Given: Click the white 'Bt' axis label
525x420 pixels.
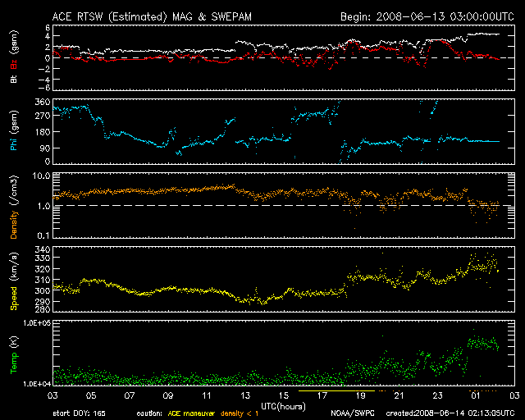Looking at the screenshot, I should 14,79.
